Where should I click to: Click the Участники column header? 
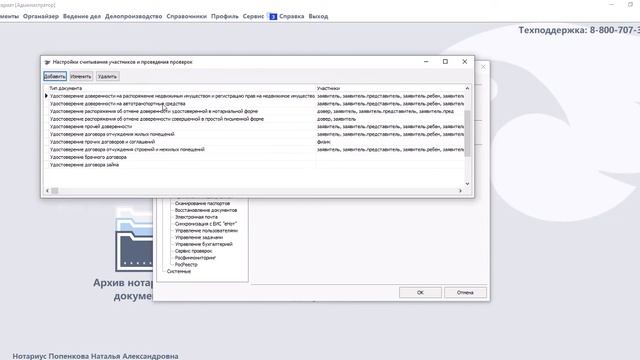390,88
